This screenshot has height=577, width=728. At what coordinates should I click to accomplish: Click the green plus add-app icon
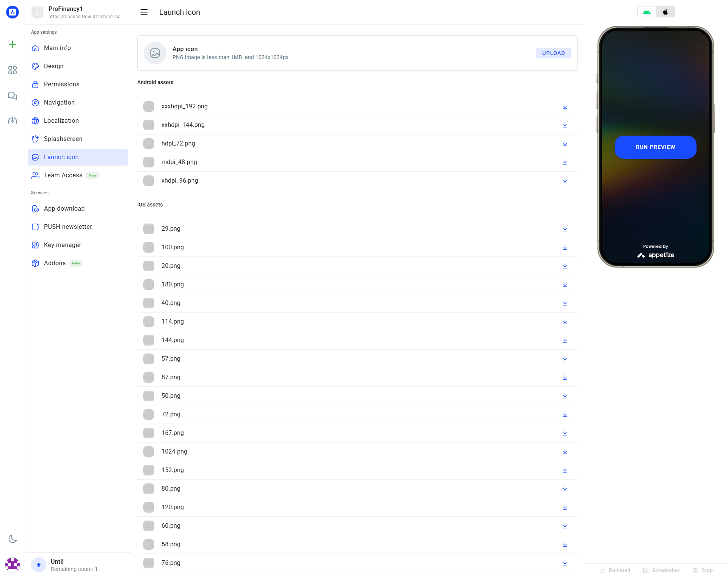(x=13, y=44)
